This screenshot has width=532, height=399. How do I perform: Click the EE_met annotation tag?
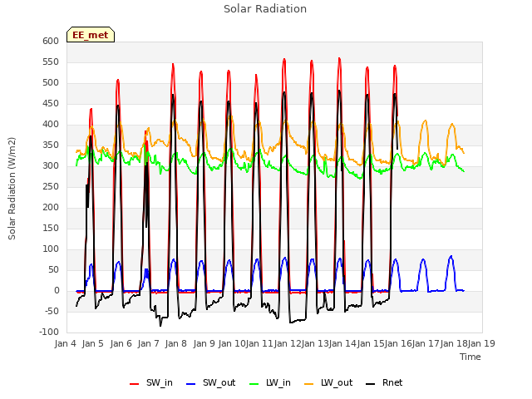91,35
